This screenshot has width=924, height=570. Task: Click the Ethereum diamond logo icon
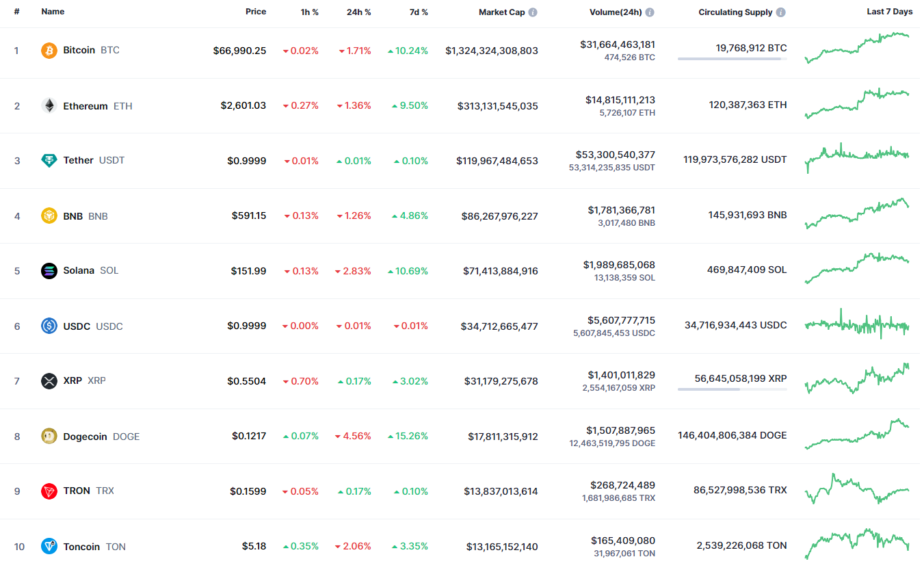(49, 106)
